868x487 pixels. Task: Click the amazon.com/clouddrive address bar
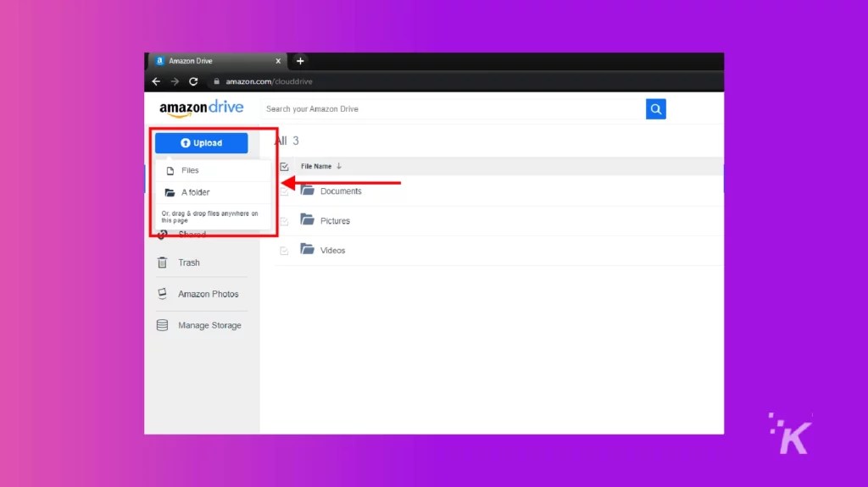click(269, 81)
